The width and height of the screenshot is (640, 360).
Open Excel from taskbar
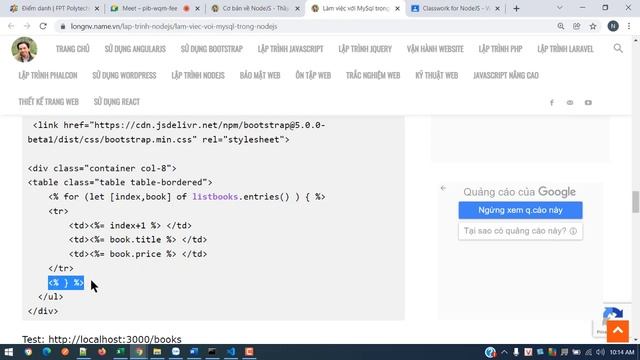click(120, 352)
